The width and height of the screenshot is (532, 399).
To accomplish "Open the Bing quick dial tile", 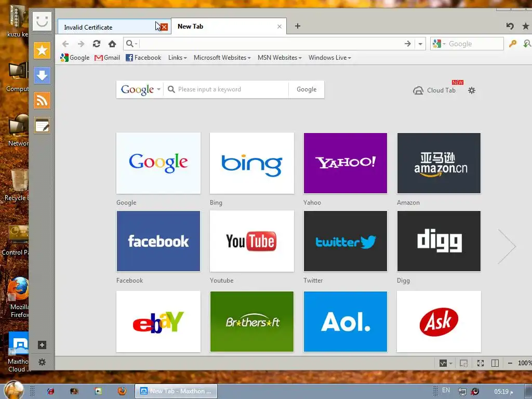I will pyautogui.click(x=252, y=163).
